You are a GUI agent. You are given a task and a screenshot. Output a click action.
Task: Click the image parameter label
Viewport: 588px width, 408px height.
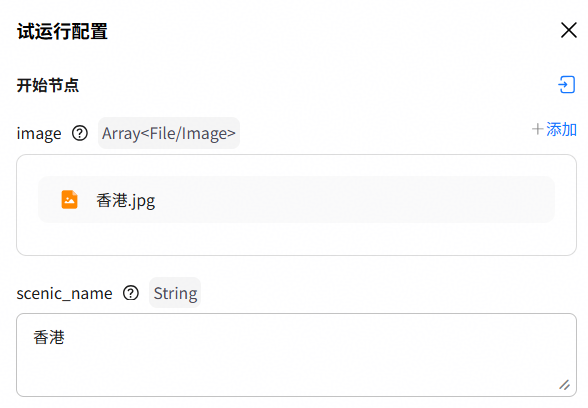click(39, 134)
